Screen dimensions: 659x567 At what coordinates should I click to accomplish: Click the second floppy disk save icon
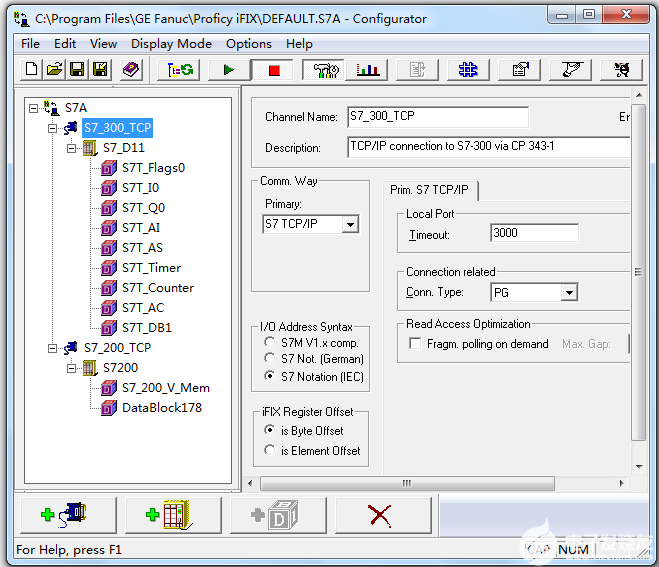pyautogui.click(x=100, y=69)
